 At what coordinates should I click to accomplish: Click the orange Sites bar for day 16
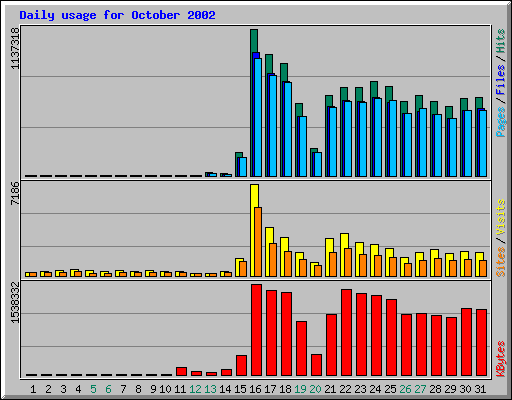(258, 242)
